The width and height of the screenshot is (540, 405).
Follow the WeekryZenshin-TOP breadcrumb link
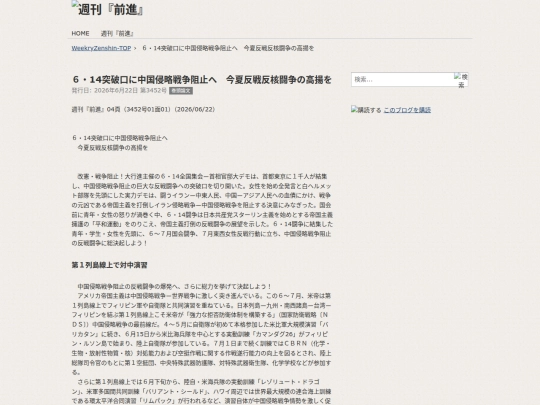[x=101, y=48]
